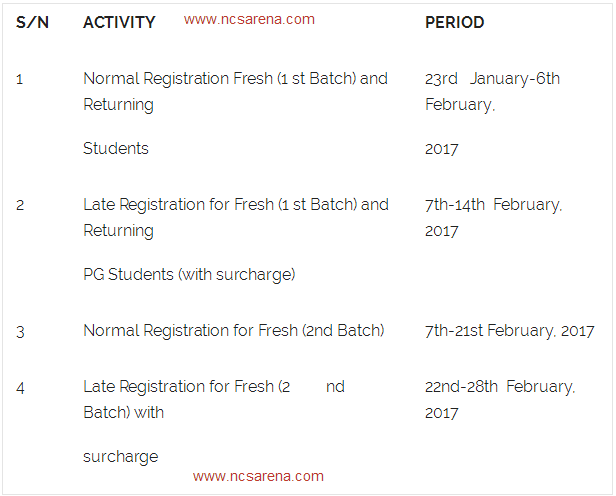Click the standalone word Students
Image resolution: width=616 pixels, height=496 pixels.
tap(116, 148)
